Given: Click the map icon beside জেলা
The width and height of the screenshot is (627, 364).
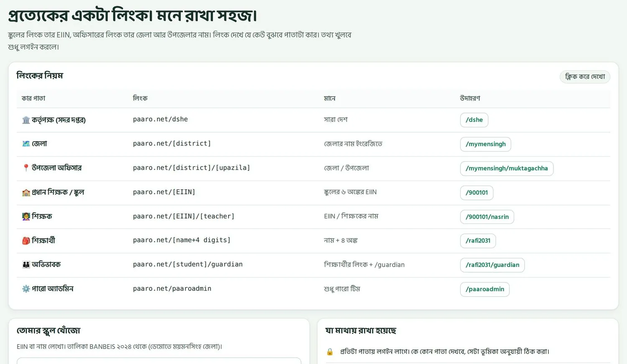Looking at the screenshot, I should [26, 144].
